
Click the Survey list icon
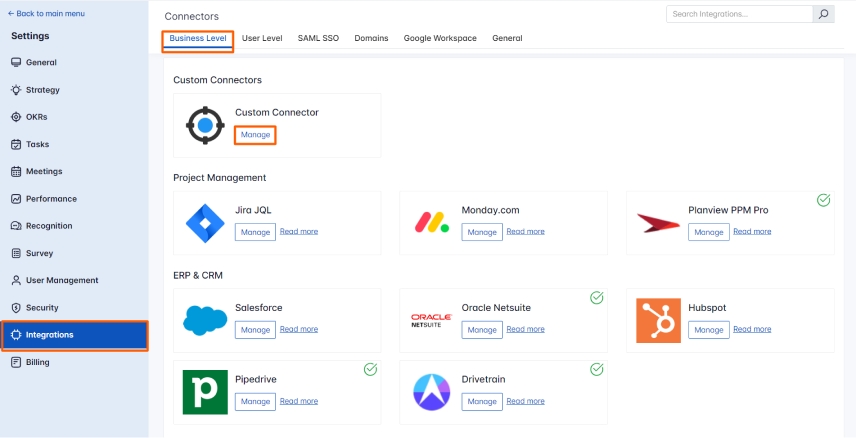16,253
